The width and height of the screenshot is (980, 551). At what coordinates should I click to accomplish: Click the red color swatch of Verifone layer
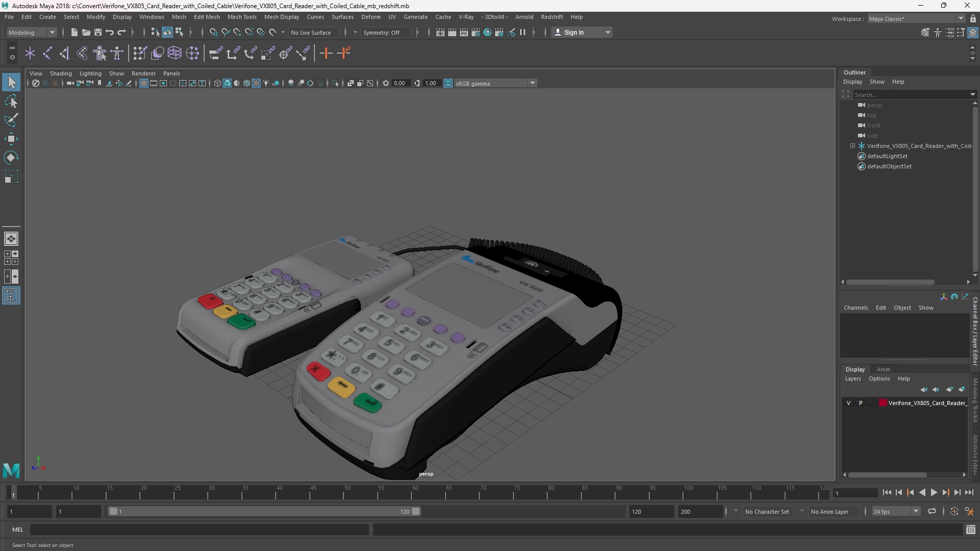pyautogui.click(x=883, y=403)
